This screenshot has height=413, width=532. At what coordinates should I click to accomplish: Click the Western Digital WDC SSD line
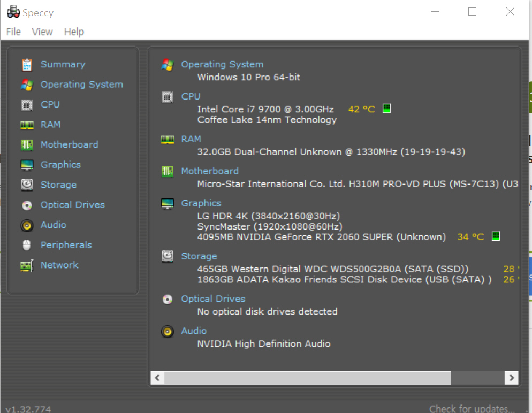point(333,269)
